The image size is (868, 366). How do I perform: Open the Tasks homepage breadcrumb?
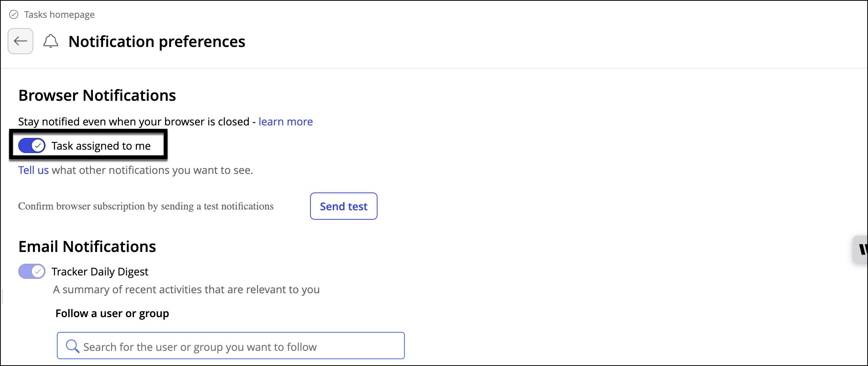click(59, 15)
